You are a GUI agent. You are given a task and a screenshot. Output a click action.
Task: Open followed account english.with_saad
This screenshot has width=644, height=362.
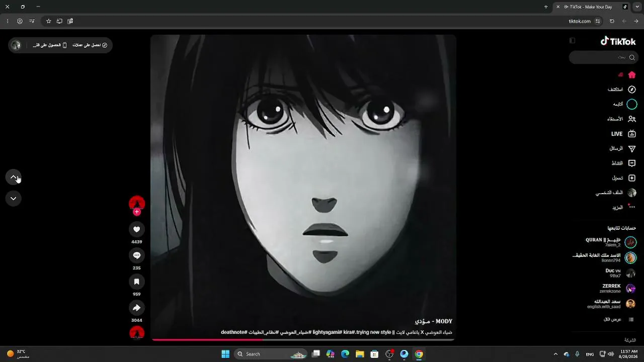click(612, 304)
